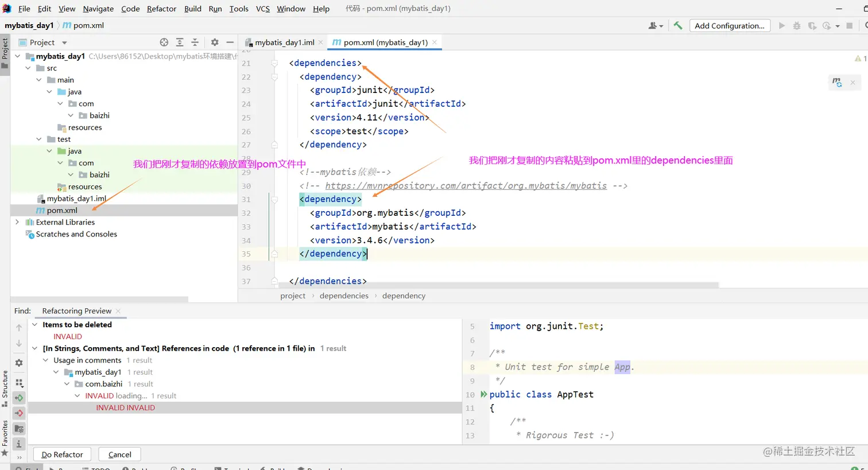Open the Project view dropdown
Screen dimensions: 868x470
pyautogui.click(x=64, y=42)
